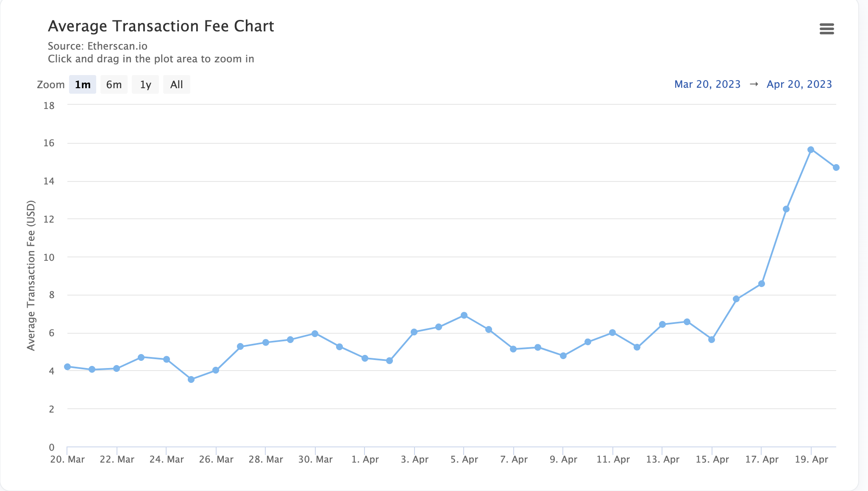Click the first data point on 20. Mar
The width and height of the screenshot is (868, 491).
pos(67,367)
